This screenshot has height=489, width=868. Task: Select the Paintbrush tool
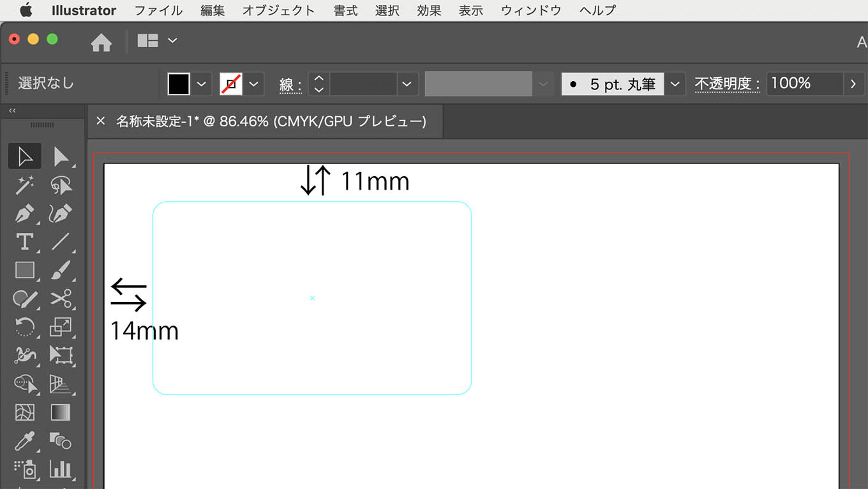coord(61,270)
